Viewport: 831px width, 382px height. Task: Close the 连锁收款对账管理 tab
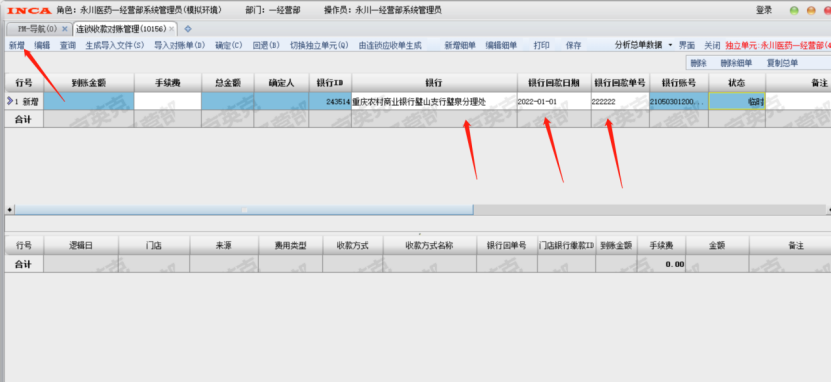click(x=172, y=29)
